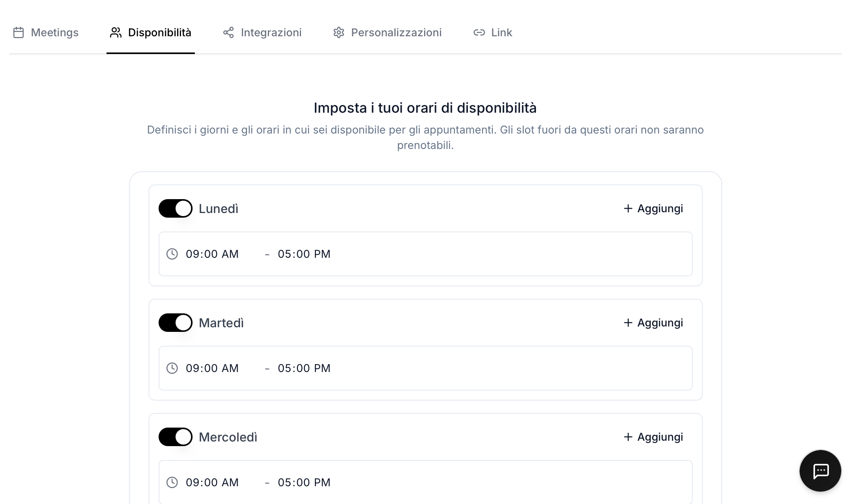The height and width of the screenshot is (504, 859).
Task: Click Aggiungi in the Mercoledì section
Action: pyautogui.click(x=653, y=436)
